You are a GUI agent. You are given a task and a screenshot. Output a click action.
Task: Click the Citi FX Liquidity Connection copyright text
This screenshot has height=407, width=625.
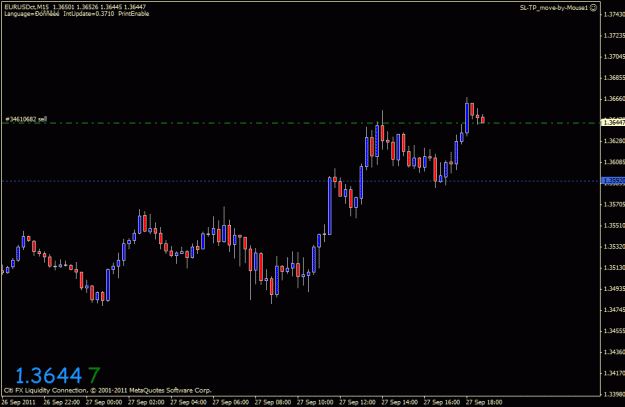[x=108, y=391]
